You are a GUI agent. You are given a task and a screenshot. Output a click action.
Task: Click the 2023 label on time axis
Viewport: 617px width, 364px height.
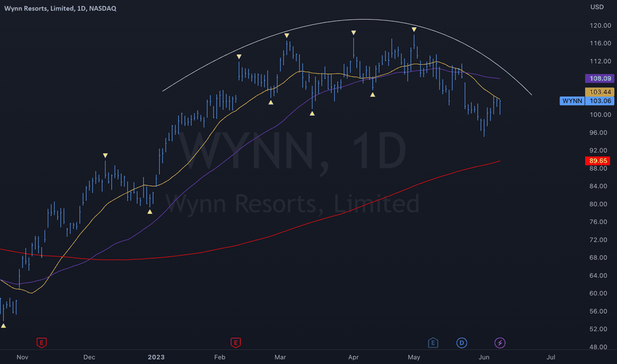click(156, 357)
